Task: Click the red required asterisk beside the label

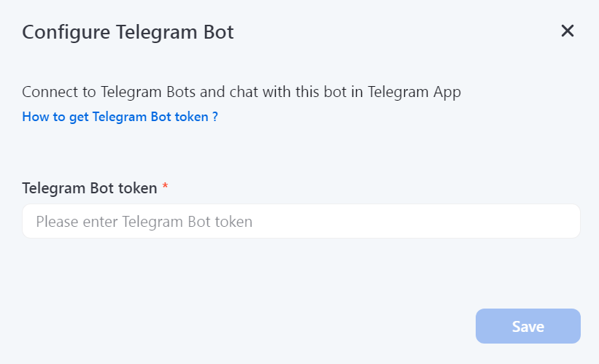Action: (x=165, y=188)
